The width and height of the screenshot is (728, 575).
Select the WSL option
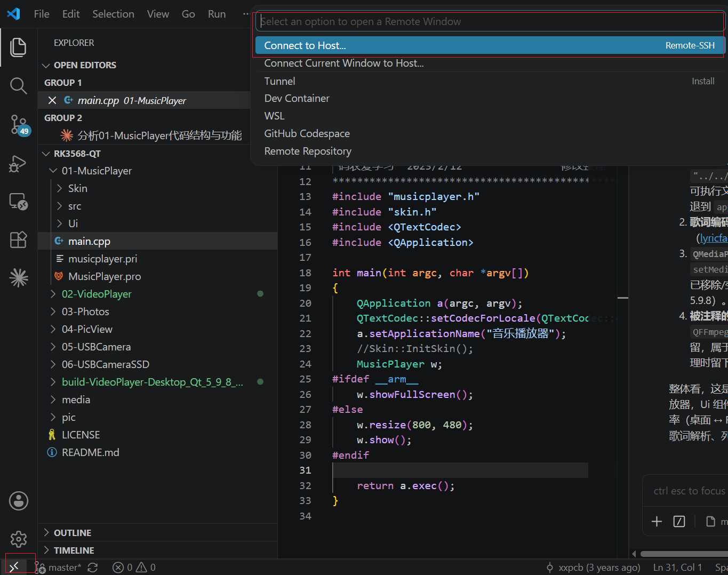(489, 116)
